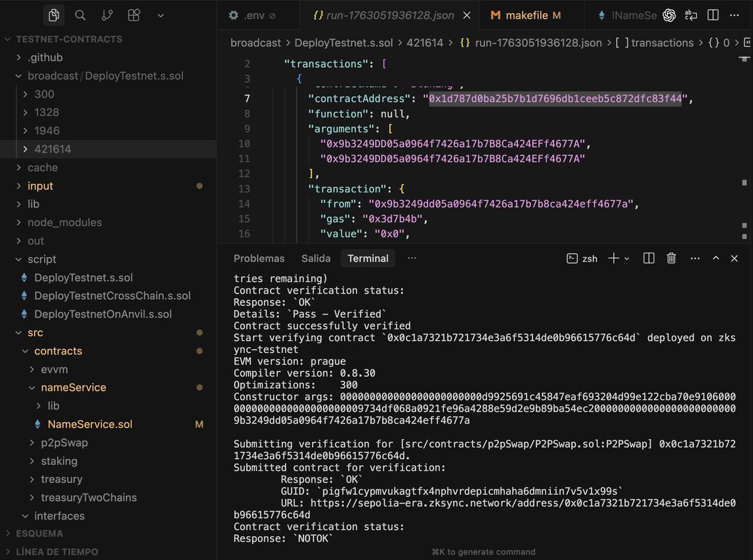Open DeployTestnetOnAnvil.s.sol file
The height and width of the screenshot is (560, 753).
click(x=108, y=314)
